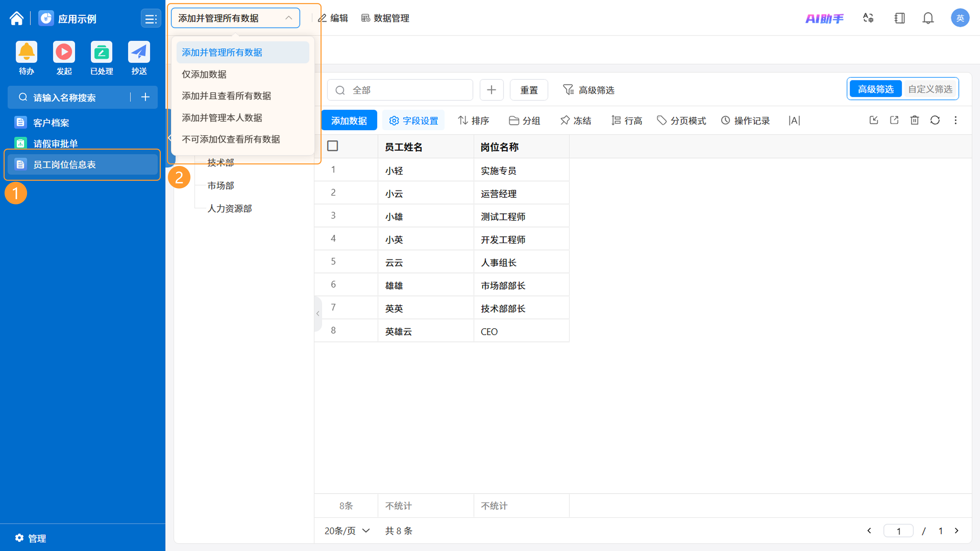Open the 应用示例 app logo icon
The width and height of the screenshot is (980, 551).
(x=46, y=18)
